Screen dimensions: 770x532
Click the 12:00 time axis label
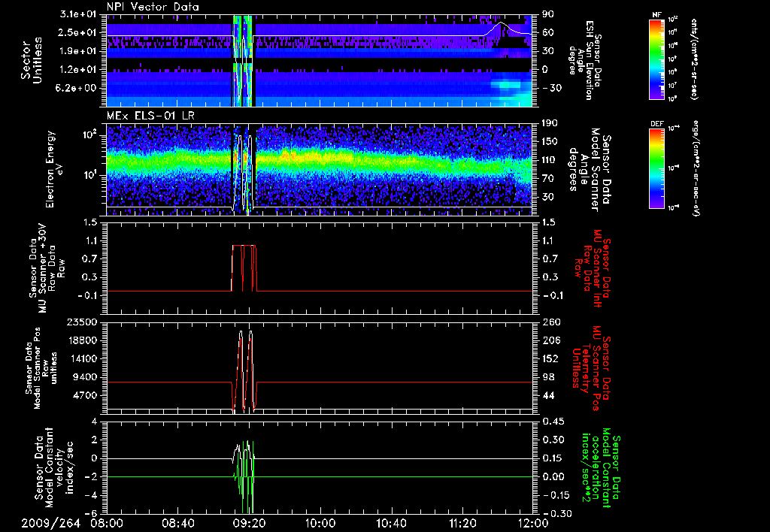point(532,523)
